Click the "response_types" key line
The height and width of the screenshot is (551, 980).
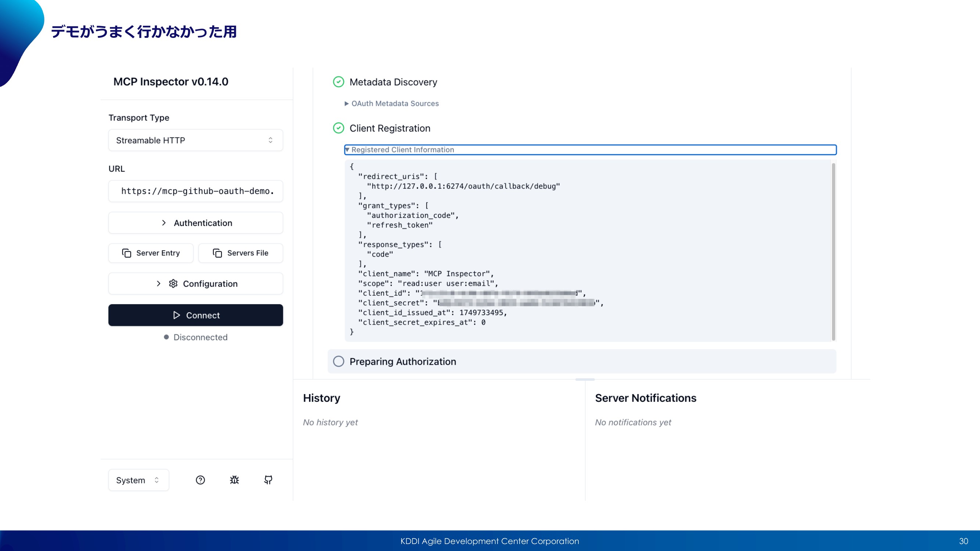(400, 245)
